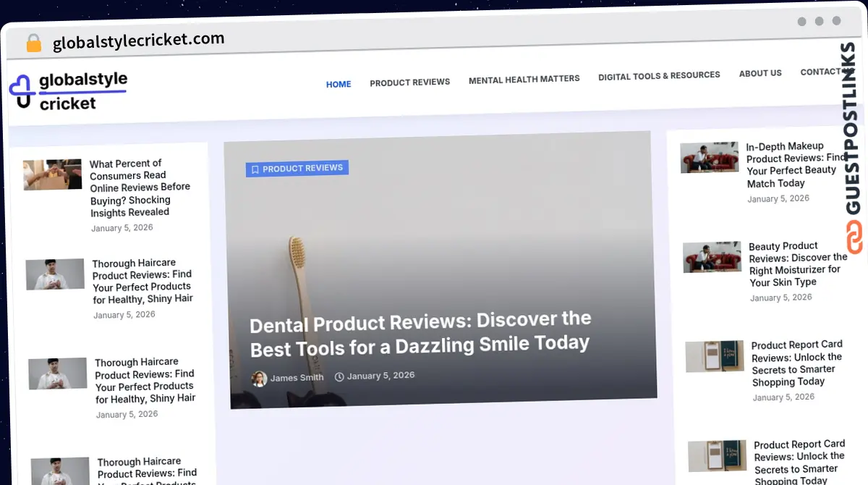868x485 pixels.
Task: Open Beauty Product Reviews moisturizer article
Action: click(798, 263)
